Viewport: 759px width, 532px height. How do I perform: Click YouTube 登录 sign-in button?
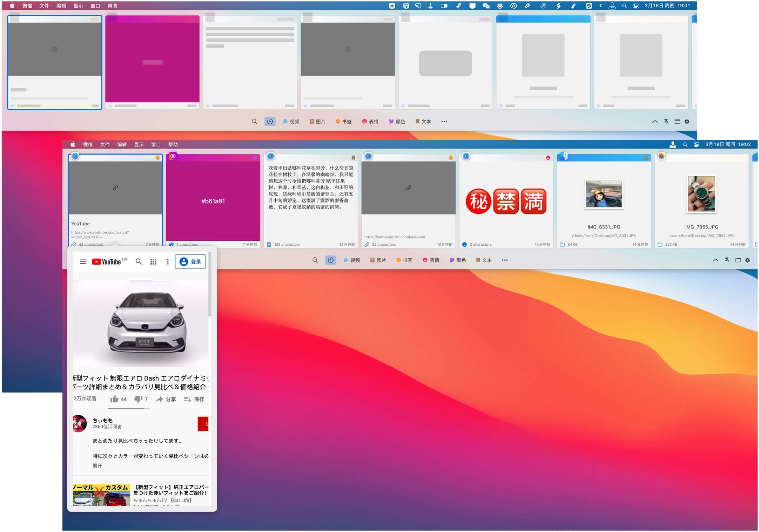(190, 261)
